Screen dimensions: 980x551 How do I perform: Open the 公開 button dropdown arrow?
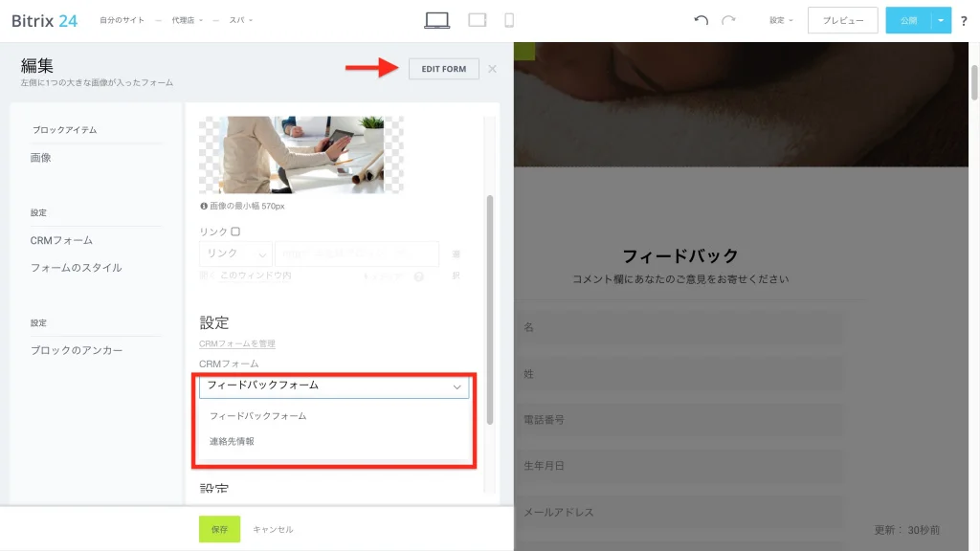tap(941, 21)
